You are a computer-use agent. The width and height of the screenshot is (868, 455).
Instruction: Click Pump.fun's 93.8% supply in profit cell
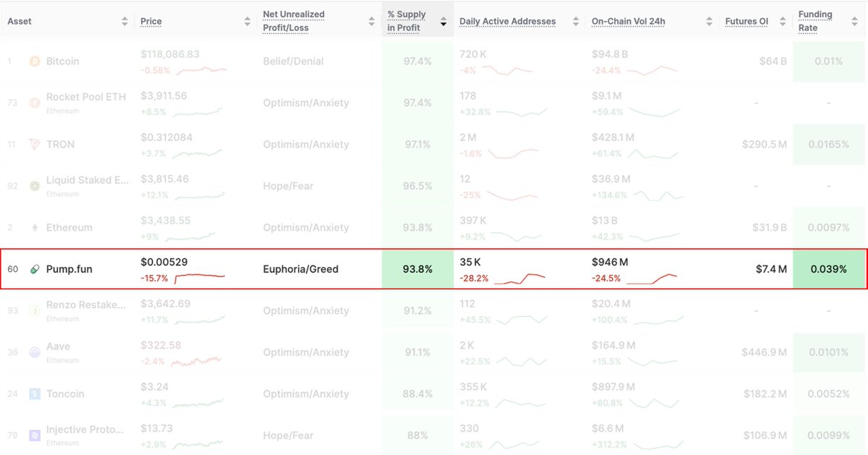[417, 269]
